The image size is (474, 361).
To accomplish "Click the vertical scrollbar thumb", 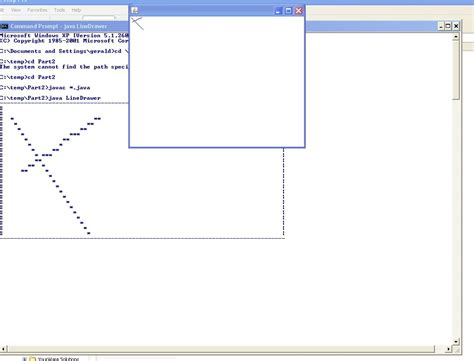I will click(x=456, y=70).
